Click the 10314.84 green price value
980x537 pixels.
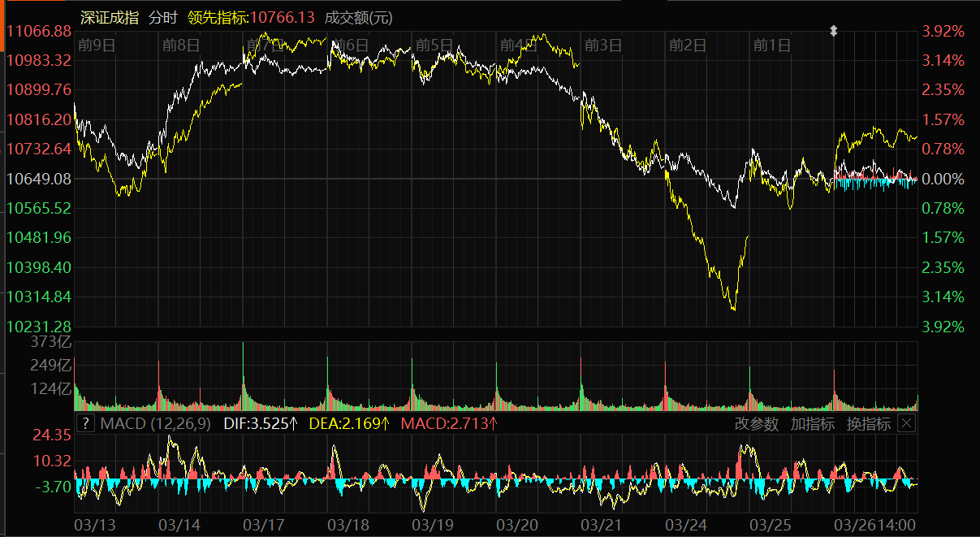point(40,297)
